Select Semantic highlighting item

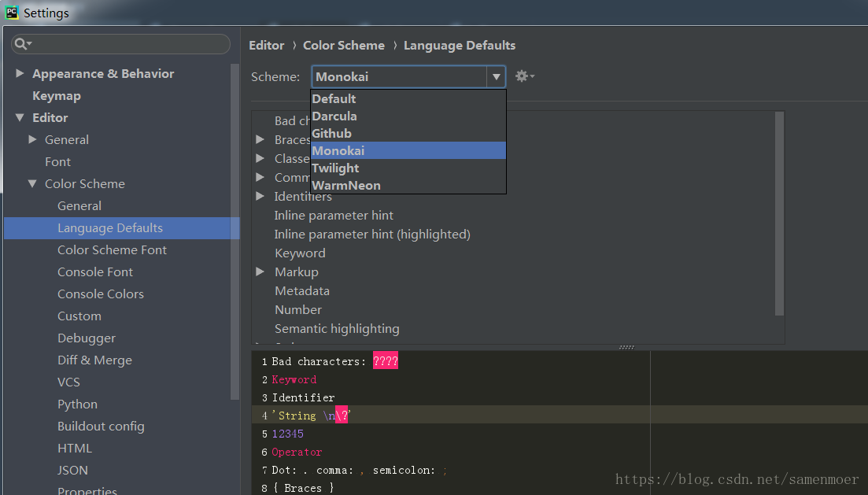point(337,328)
